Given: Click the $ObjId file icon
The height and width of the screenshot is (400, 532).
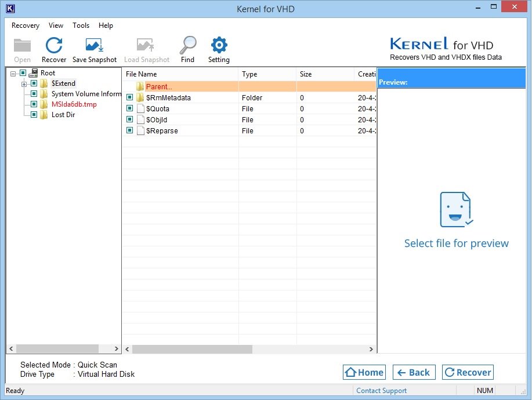Looking at the screenshot, I should (140, 119).
